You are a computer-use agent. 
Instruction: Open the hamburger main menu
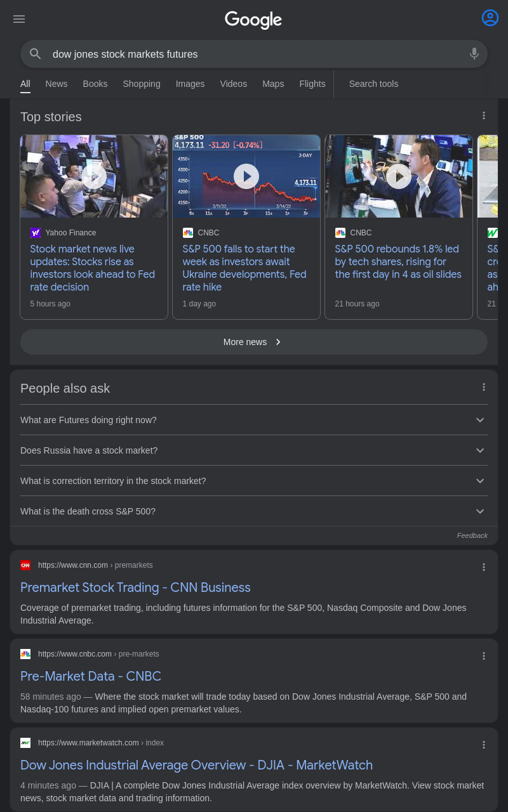19,19
